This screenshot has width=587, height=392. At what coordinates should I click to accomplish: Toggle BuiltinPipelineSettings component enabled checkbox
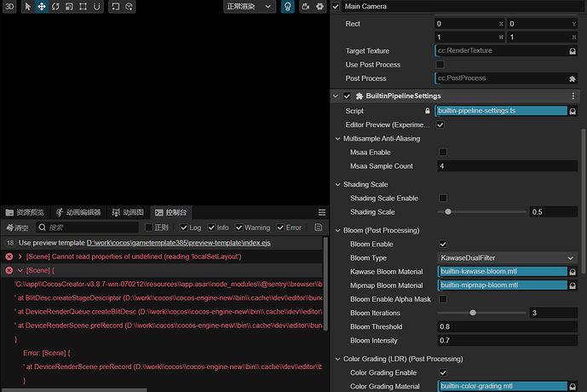click(347, 95)
